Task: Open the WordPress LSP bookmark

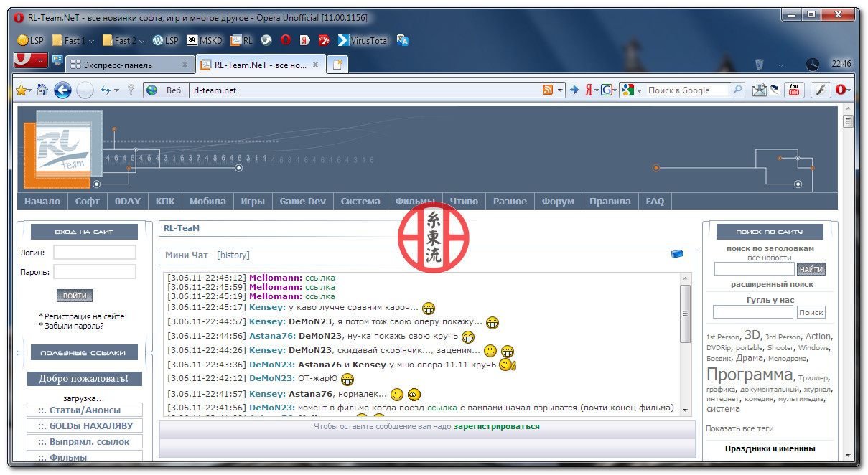Action: [x=165, y=40]
